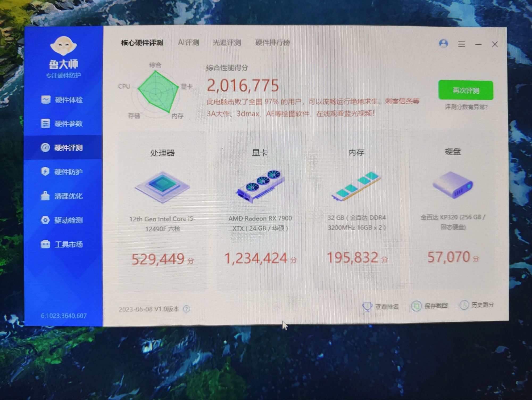Click the 内存 card heading

point(356,152)
